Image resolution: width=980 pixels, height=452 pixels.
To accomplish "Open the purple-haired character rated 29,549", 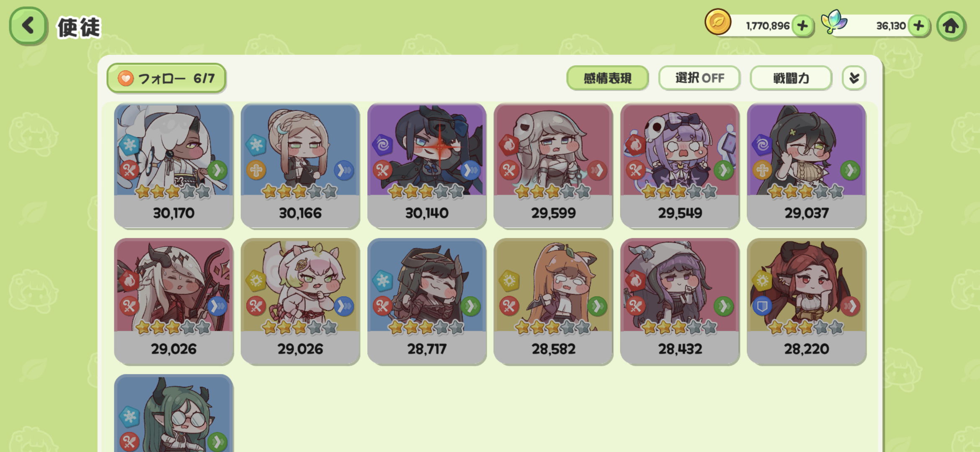I will (x=680, y=166).
